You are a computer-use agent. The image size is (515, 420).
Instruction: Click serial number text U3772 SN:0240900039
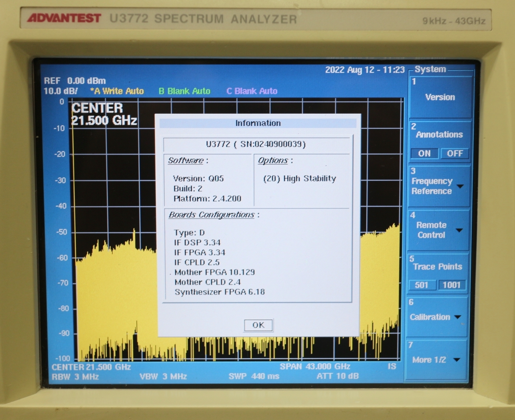tap(256, 144)
